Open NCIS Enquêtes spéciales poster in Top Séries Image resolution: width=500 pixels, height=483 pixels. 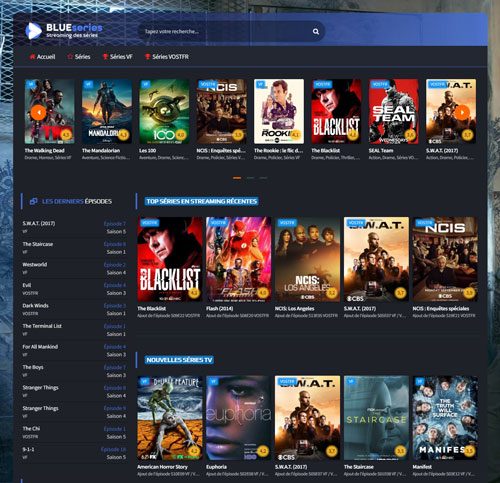pyautogui.click(x=445, y=259)
